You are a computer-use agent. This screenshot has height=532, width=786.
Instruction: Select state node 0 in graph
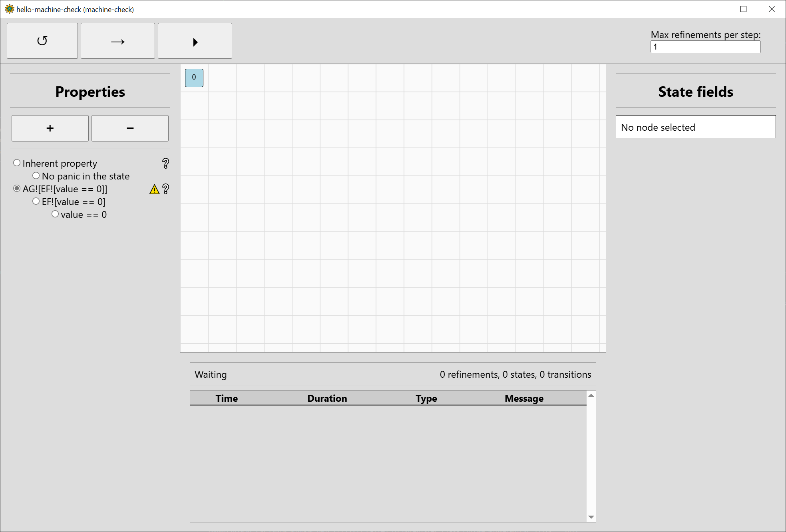pyautogui.click(x=194, y=78)
